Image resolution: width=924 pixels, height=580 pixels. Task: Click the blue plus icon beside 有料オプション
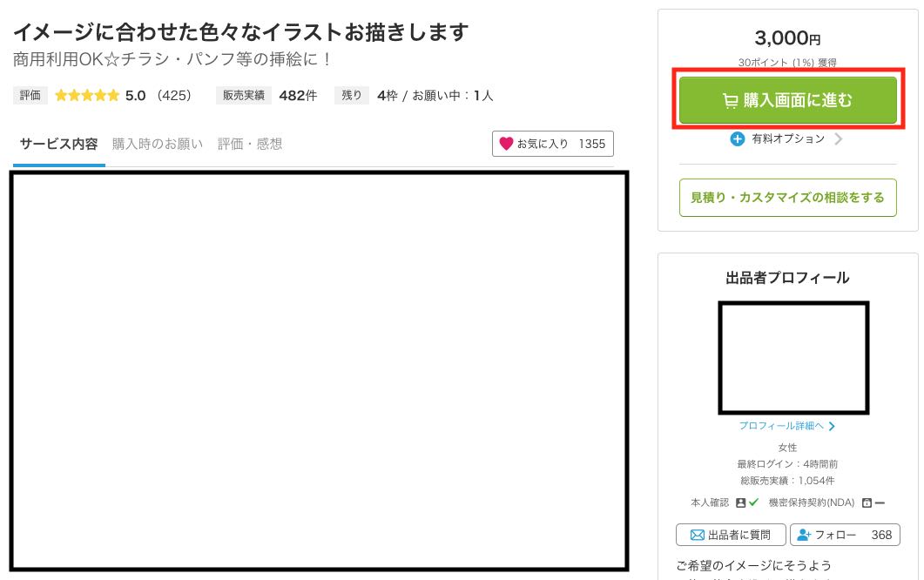[x=737, y=138]
